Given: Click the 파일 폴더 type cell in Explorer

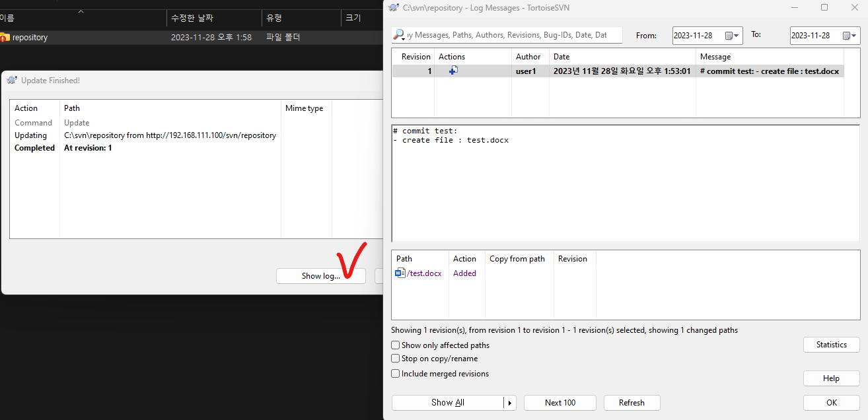Looking at the screenshot, I should coord(283,38).
